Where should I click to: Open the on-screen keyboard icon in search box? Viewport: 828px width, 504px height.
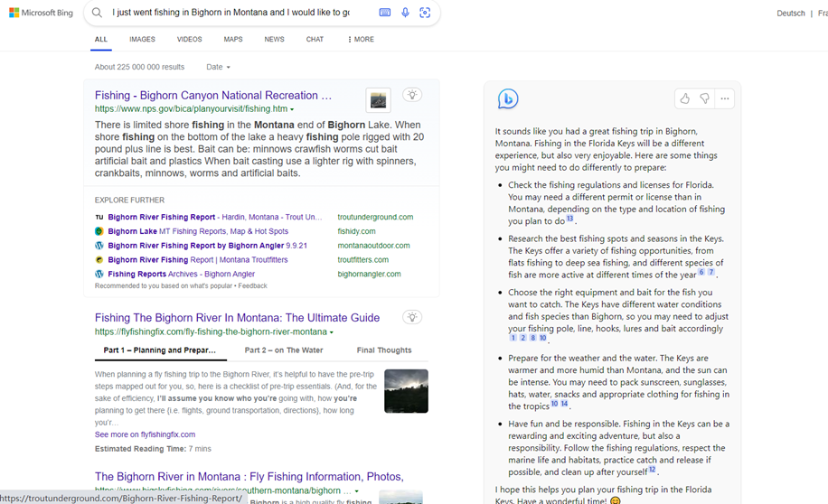pos(385,13)
